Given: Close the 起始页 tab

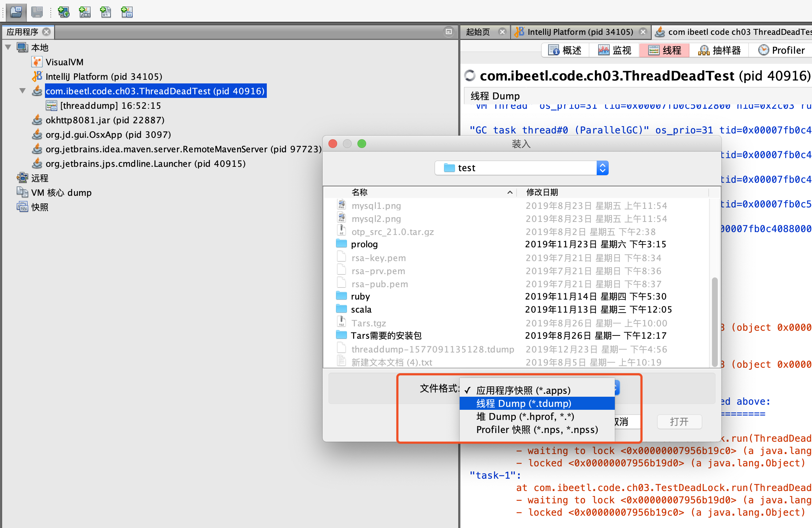Looking at the screenshot, I should pos(502,32).
